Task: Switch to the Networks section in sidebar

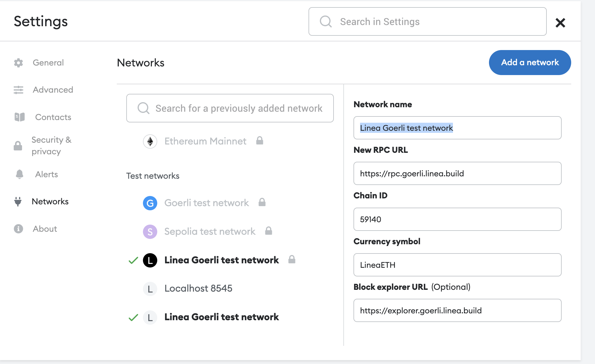Action: point(50,202)
